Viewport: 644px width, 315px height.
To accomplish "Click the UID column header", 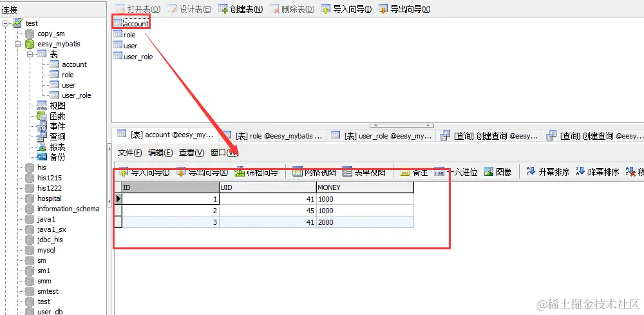I will coord(268,187).
